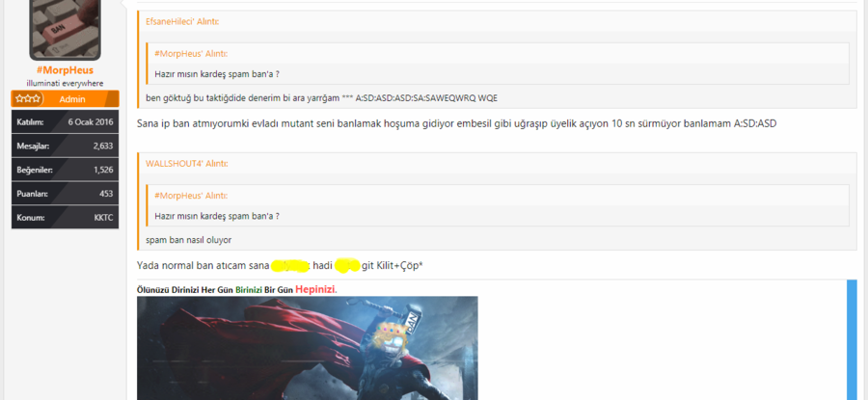This screenshot has width=868, height=400.
Task: Click the BAN keyboard avatar image
Action: (65, 30)
